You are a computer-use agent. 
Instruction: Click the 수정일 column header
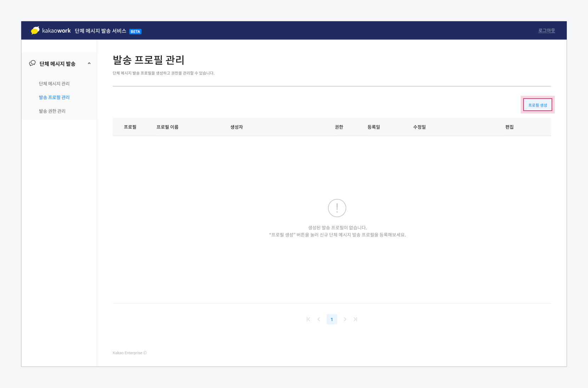pos(419,127)
